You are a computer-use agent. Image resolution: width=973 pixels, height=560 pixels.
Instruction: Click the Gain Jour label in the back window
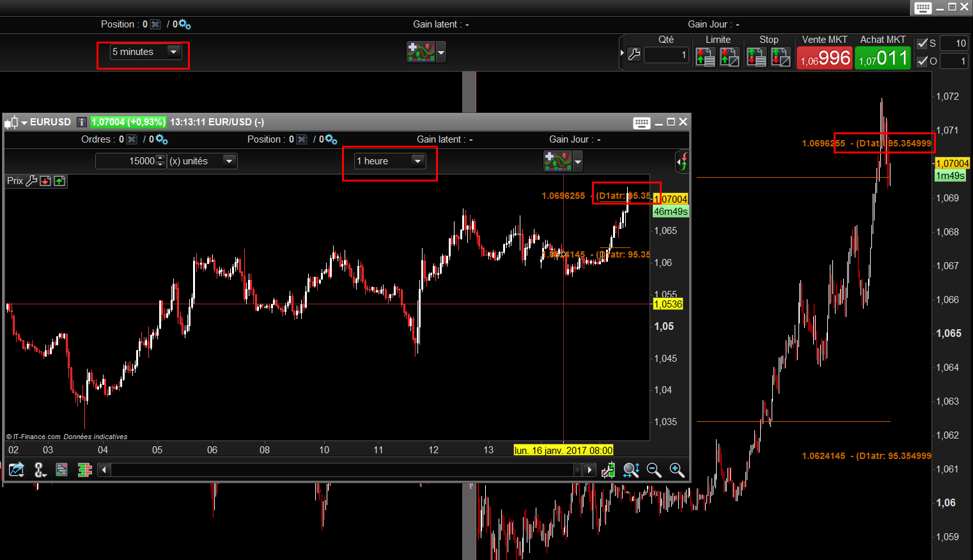(710, 24)
